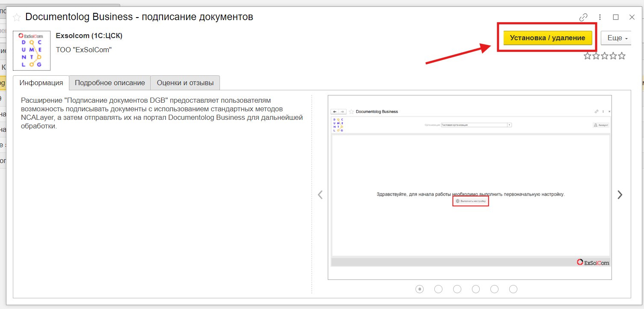644x309 pixels.
Task: Click the Documentolog logo image
Action: (x=32, y=51)
